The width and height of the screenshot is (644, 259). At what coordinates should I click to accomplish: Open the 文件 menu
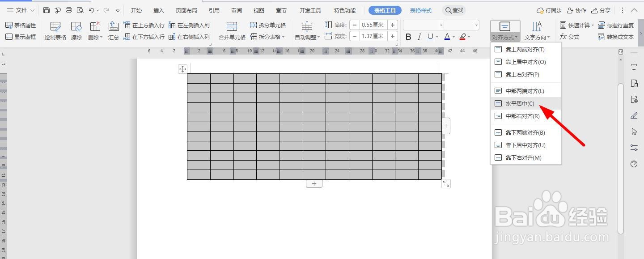tap(20, 10)
